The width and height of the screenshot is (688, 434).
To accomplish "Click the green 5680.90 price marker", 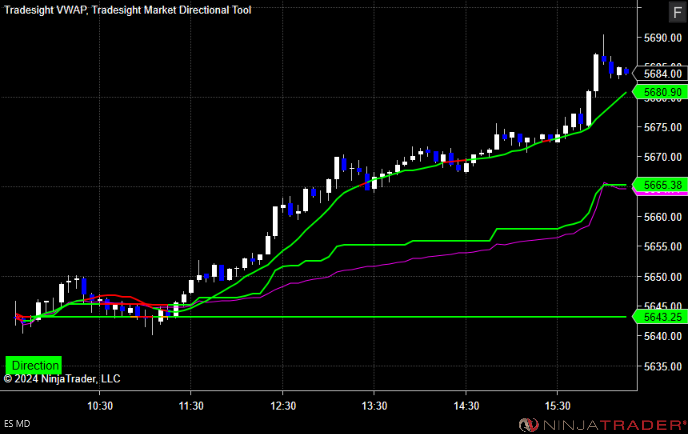I will click(x=662, y=92).
